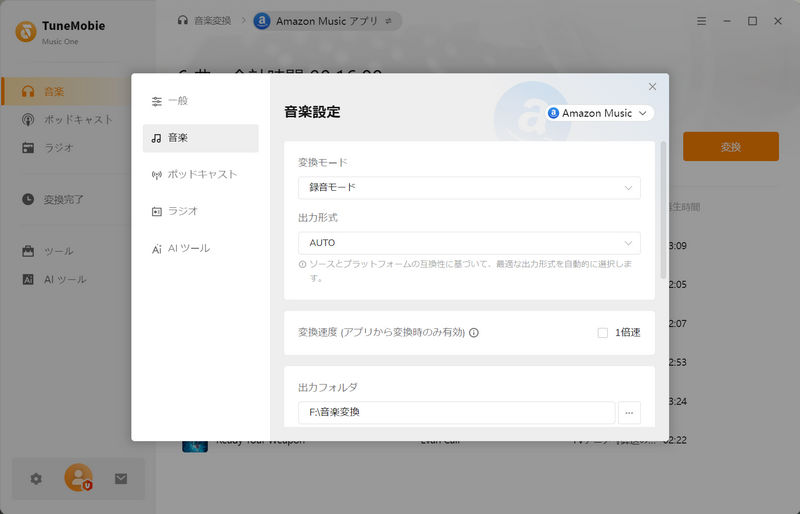Click the settings dialog vertical scrollbar
Viewport: 800px width, 514px height.
pos(663,210)
